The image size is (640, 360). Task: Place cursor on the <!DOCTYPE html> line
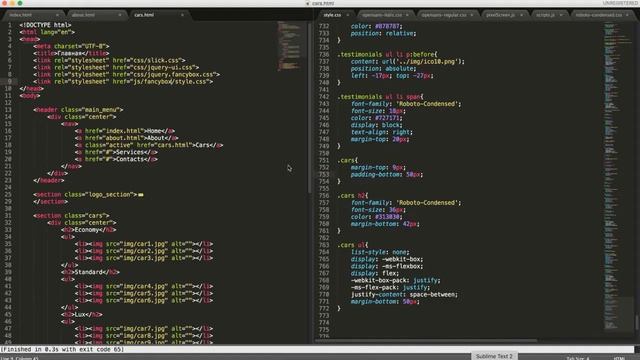tap(45, 25)
